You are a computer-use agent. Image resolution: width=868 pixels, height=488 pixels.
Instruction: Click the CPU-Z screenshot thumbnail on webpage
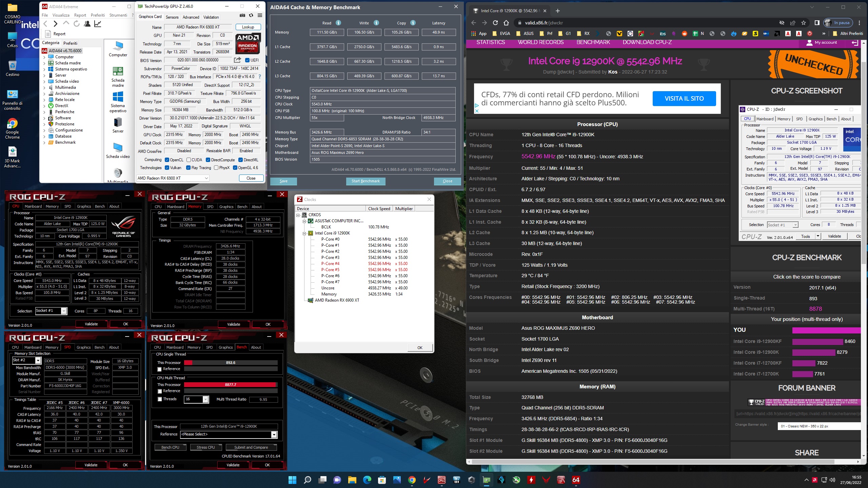tap(800, 173)
